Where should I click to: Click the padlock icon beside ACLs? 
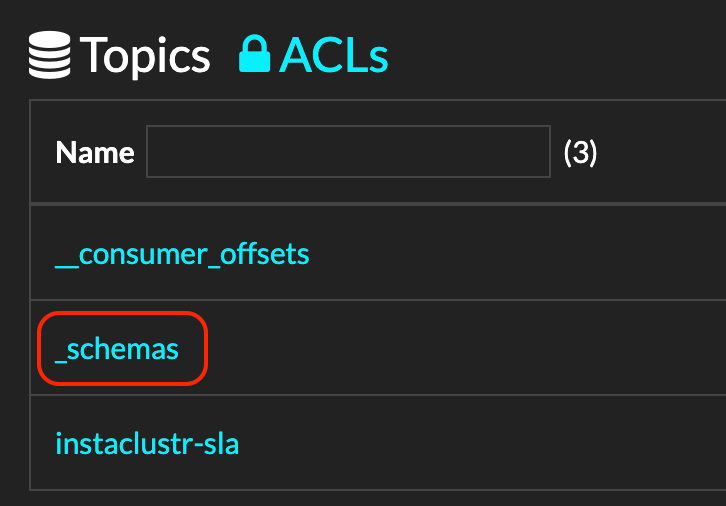click(x=254, y=53)
